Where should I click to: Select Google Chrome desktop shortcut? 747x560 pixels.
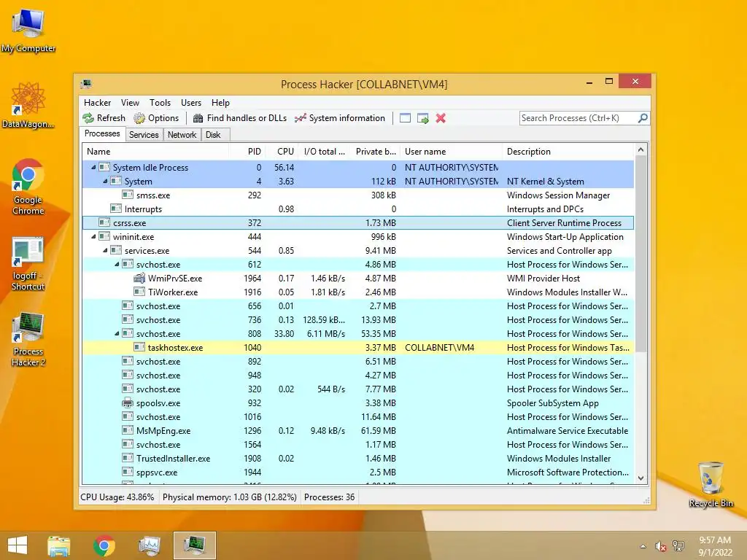click(x=28, y=187)
